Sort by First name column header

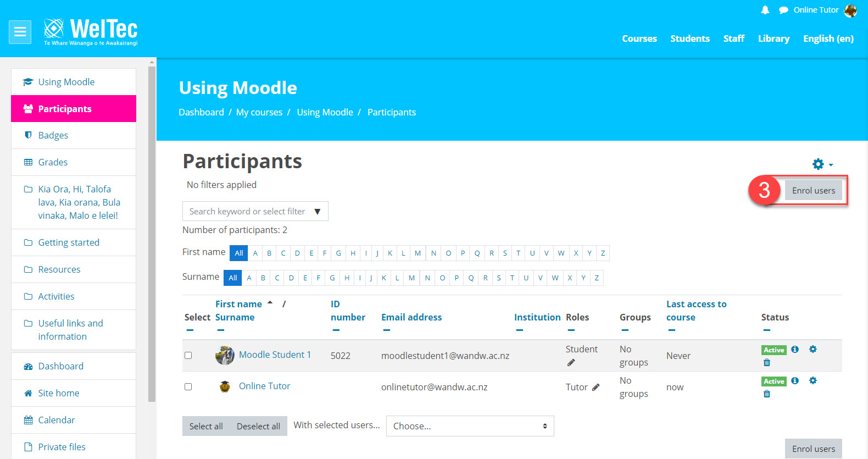click(x=238, y=304)
